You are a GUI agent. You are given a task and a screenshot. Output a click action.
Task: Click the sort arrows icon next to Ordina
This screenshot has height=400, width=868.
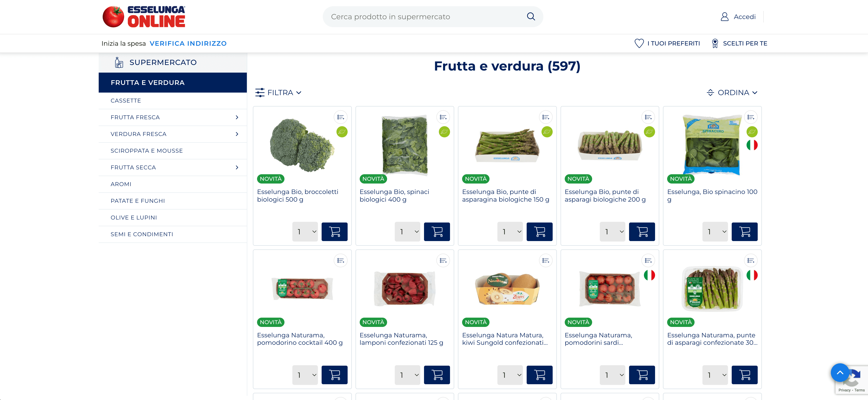(710, 93)
